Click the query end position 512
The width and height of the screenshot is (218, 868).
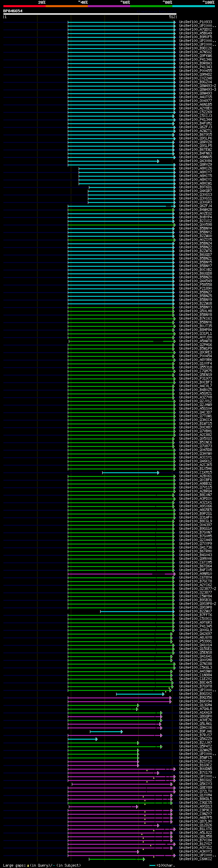click(172, 17)
